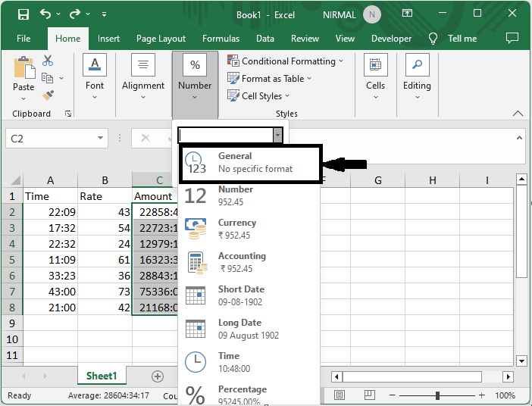Collapse the ribbon with the chevron
Viewport: 532px width, 406px height.
point(518,114)
